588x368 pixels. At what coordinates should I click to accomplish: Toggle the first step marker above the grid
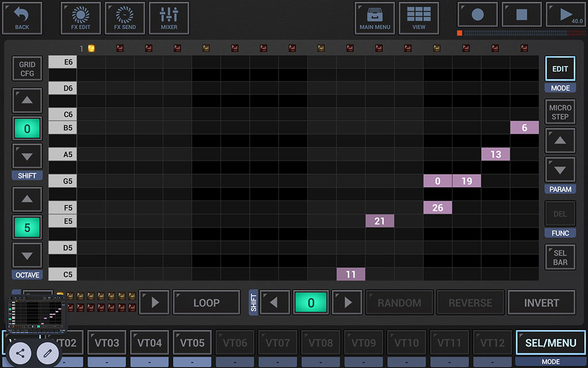click(x=91, y=49)
